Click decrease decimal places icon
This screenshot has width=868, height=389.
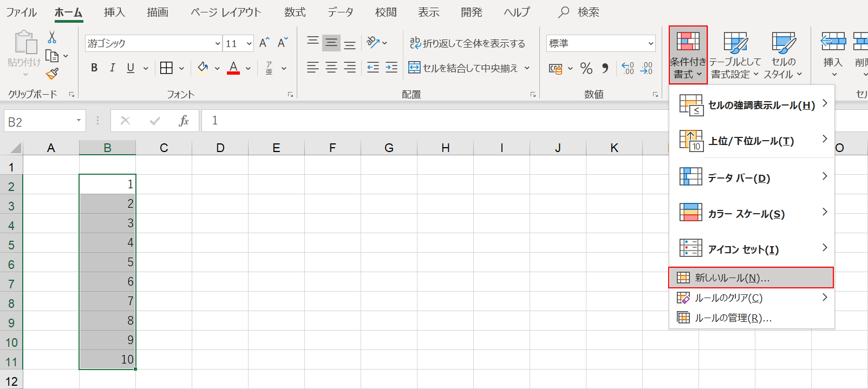tap(647, 68)
